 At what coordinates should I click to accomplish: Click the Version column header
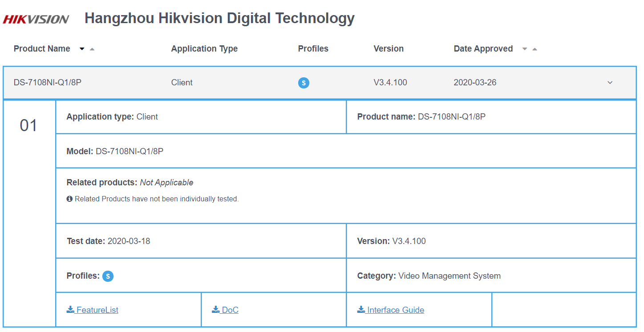click(x=389, y=49)
